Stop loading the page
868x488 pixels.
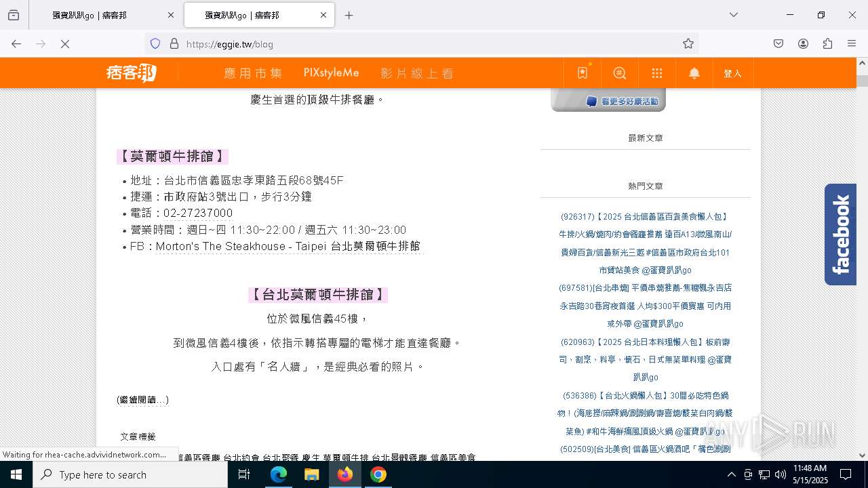(65, 43)
